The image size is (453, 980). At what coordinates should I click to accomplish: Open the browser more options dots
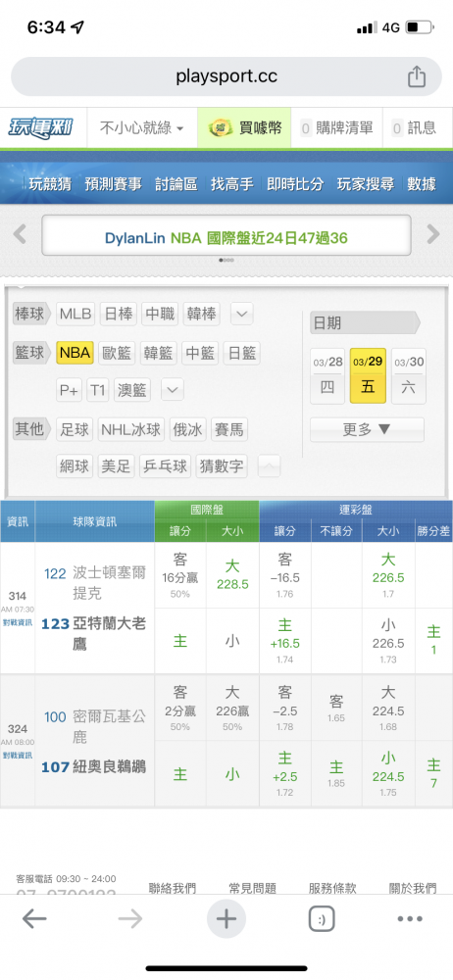[x=410, y=919]
